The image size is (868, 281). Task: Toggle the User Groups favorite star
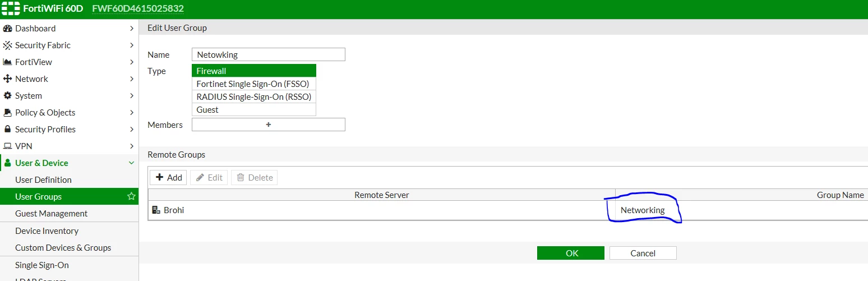coord(131,196)
